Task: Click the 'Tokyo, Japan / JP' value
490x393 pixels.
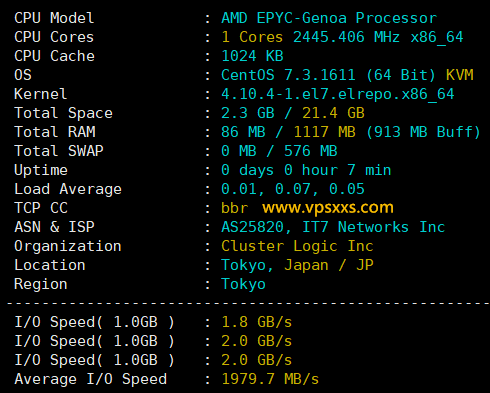Action: [x=297, y=266]
